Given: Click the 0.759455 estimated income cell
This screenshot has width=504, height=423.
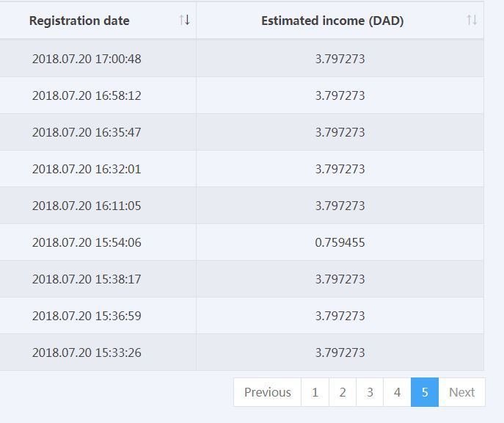Looking at the screenshot, I should (x=340, y=242).
